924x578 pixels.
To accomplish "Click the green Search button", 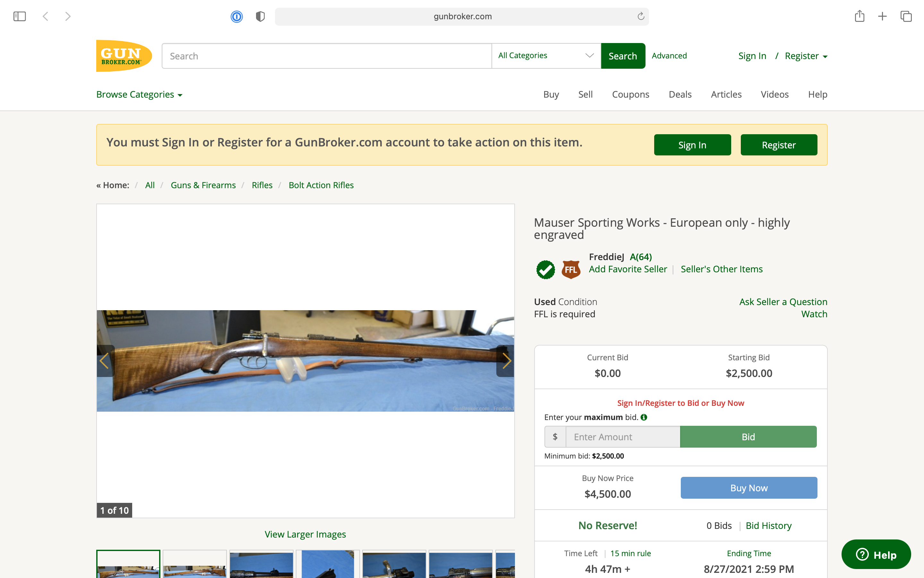I will 623,56.
